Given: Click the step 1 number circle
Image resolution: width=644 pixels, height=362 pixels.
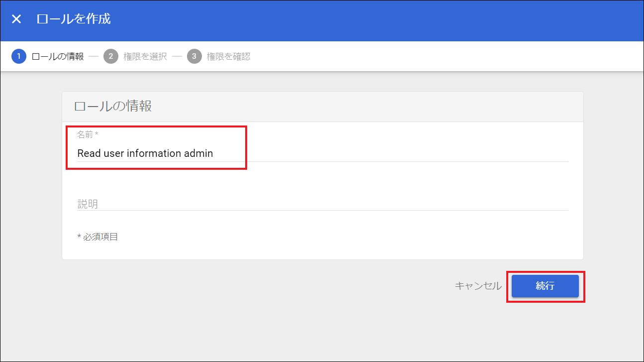Looking at the screenshot, I should pos(18,56).
